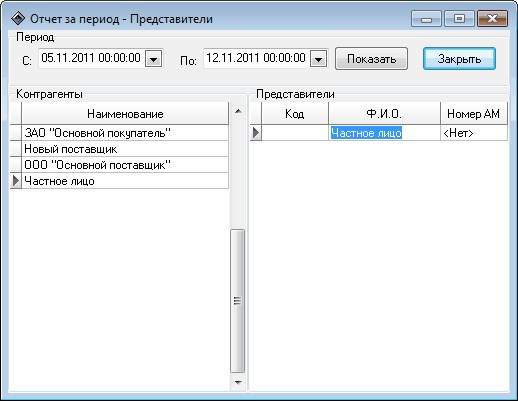
Task: Click the application icon in title bar
Action: point(18,19)
